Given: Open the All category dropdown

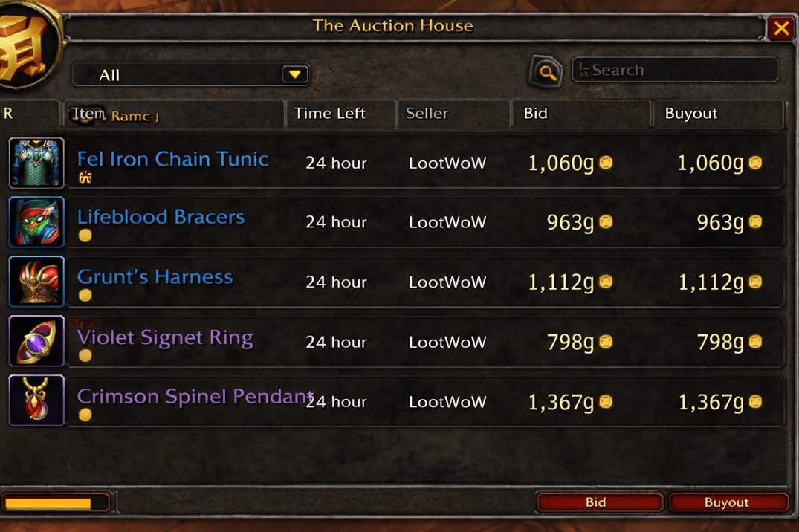Looking at the screenshot, I should 190,74.
